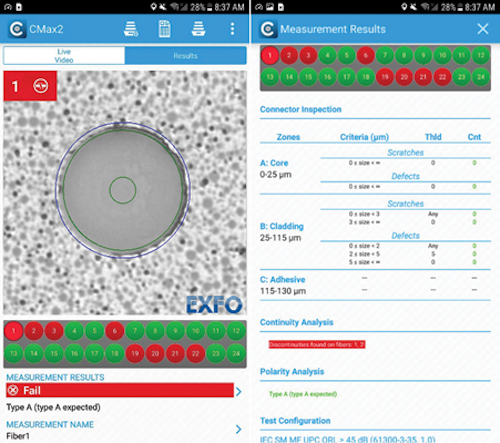This screenshot has width=500, height=443.
Task: Choose fiber 19 in Measurement Results strip
Action: (385, 77)
